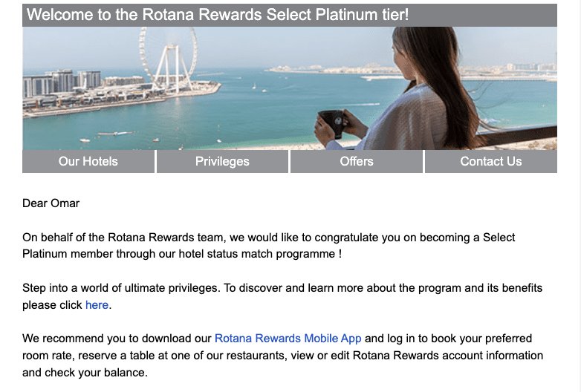The height and width of the screenshot is (392, 581).
Task: Click the apartment buildings left of the Ferris wheel
Action: 61,82
